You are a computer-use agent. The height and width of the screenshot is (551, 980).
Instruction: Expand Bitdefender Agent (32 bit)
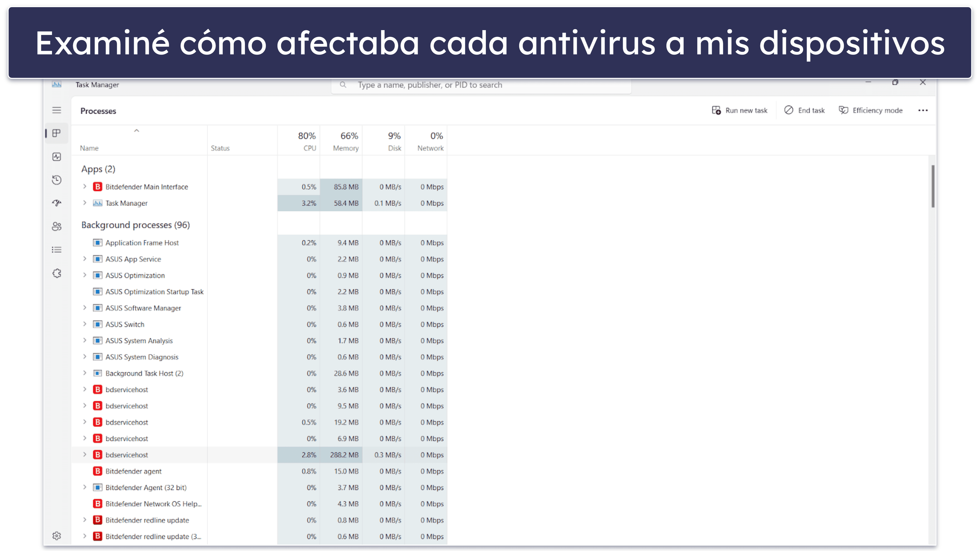(84, 487)
